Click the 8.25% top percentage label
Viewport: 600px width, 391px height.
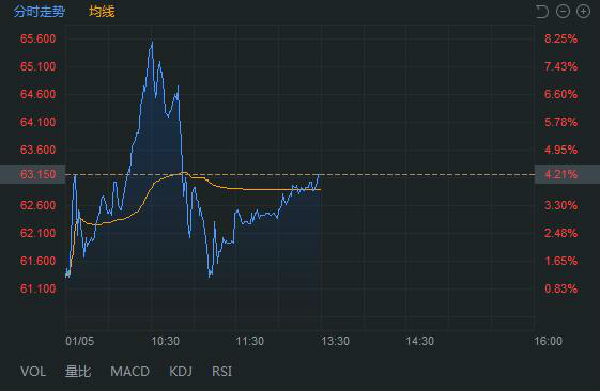tap(561, 39)
